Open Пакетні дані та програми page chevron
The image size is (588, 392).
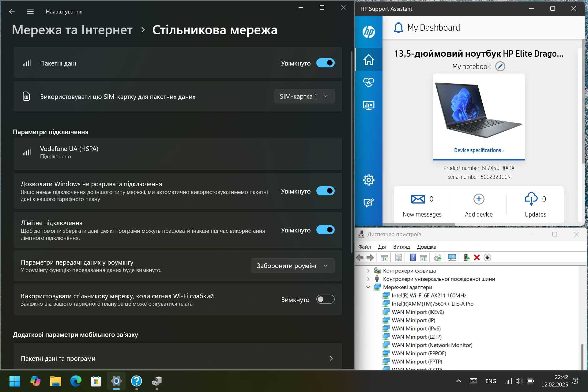coord(331,358)
